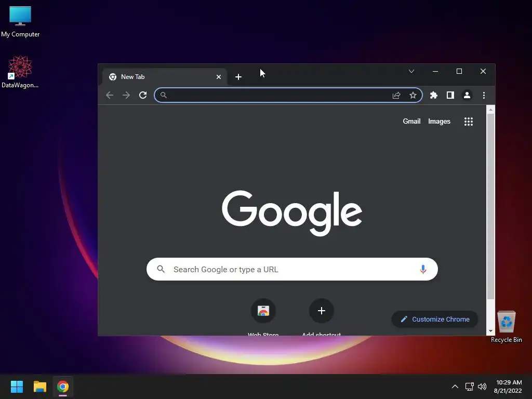The height and width of the screenshot is (399, 532).
Task: Open My Computer desktop icon
Action: coord(20,22)
